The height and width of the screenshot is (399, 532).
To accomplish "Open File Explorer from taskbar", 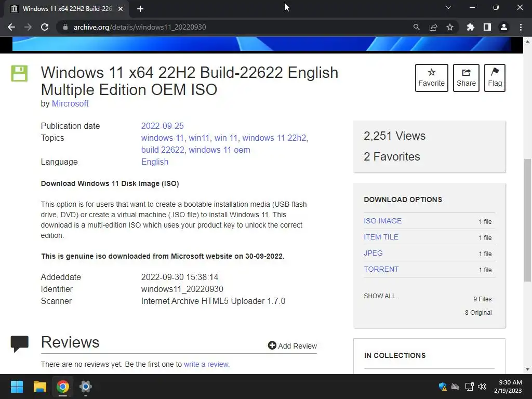I will (39, 387).
